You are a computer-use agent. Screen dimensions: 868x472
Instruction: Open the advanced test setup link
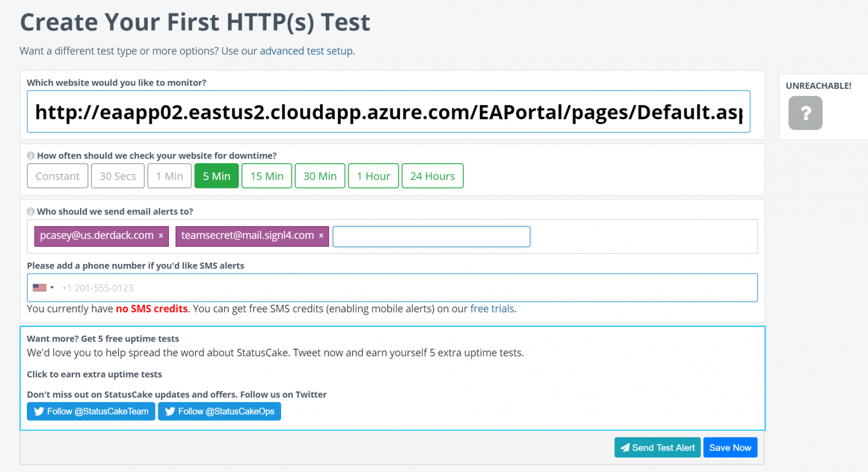(306, 51)
